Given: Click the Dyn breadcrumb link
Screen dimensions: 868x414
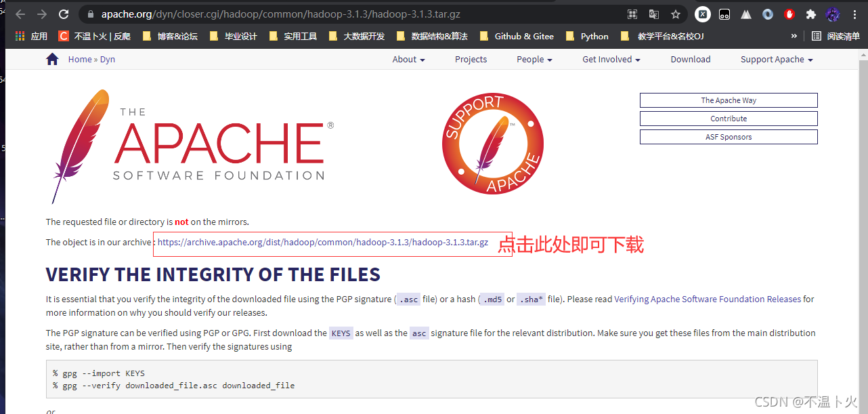Looking at the screenshot, I should pyautogui.click(x=108, y=60).
